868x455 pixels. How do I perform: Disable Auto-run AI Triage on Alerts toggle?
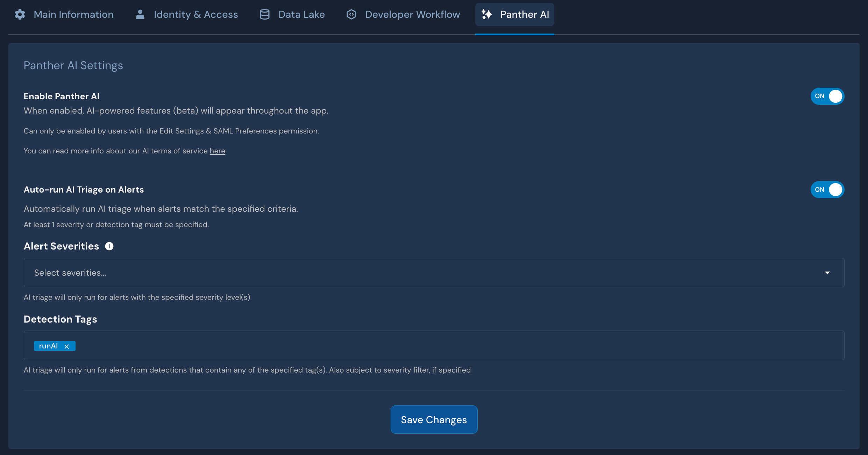(x=827, y=190)
